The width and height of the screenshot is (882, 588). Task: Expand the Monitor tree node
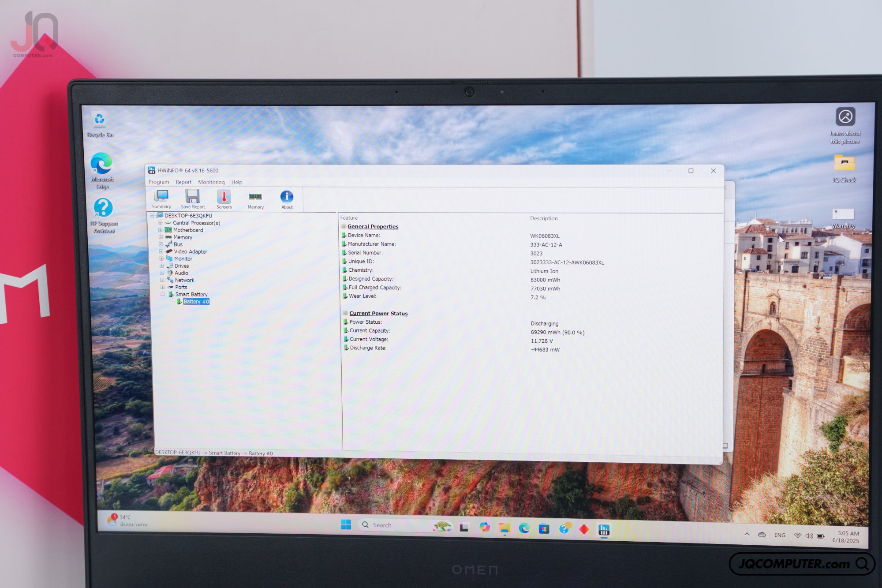161,258
